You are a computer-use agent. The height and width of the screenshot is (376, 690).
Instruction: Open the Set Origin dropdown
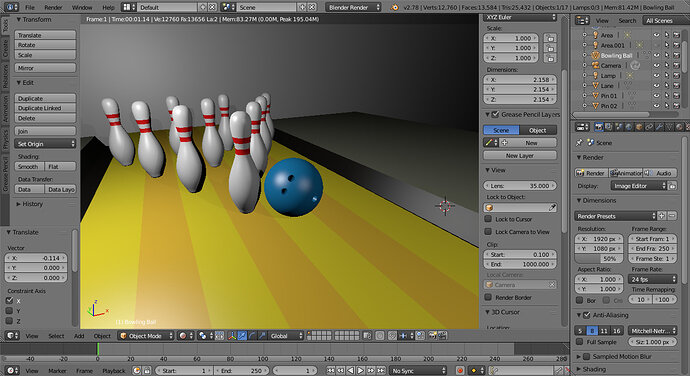click(x=45, y=144)
